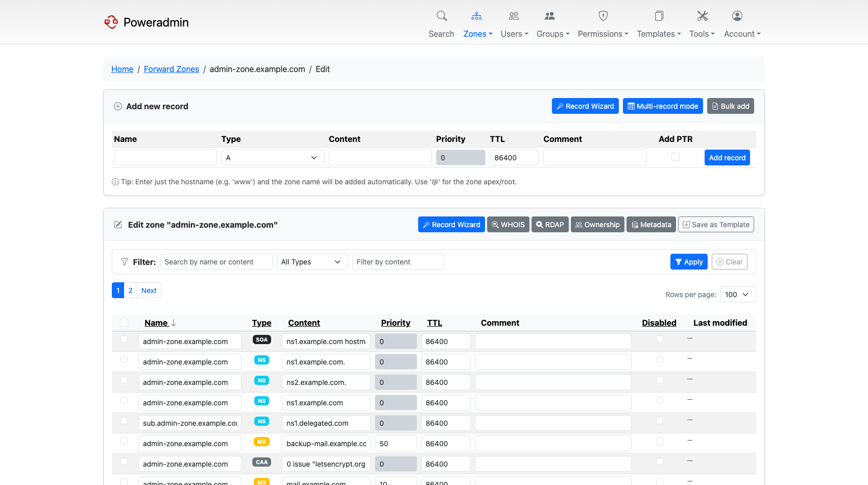Click the SOA type badge

(x=262, y=339)
